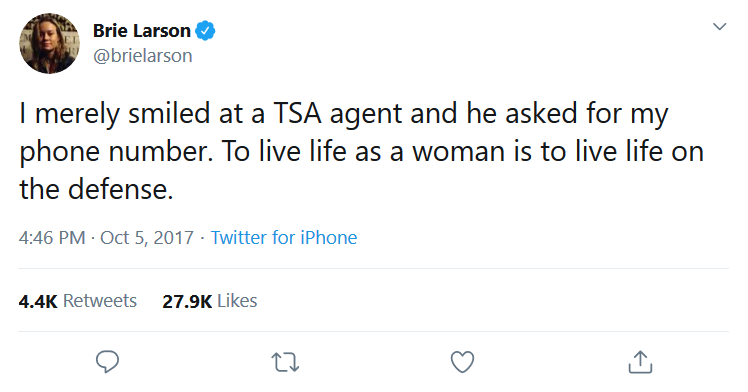Open the Twitter for iPhone source link
Image resolution: width=748 pixels, height=392 pixels.
(x=284, y=237)
